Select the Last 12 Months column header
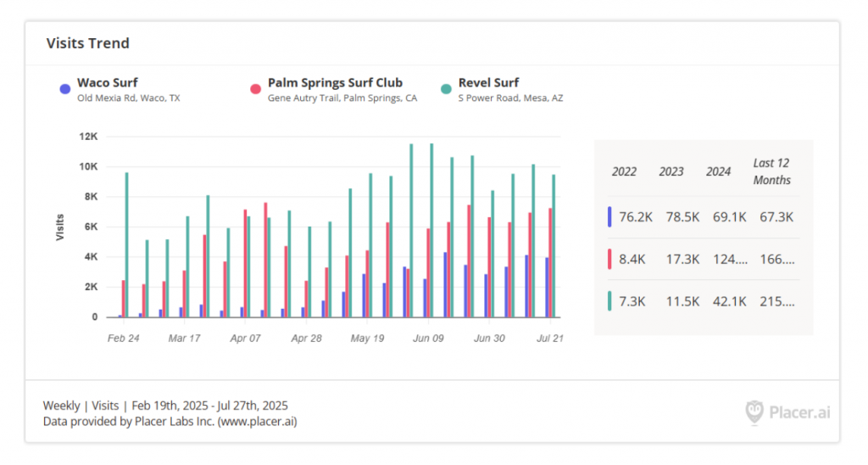Image resolution: width=868 pixels, height=465 pixels. pyautogui.click(x=771, y=171)
